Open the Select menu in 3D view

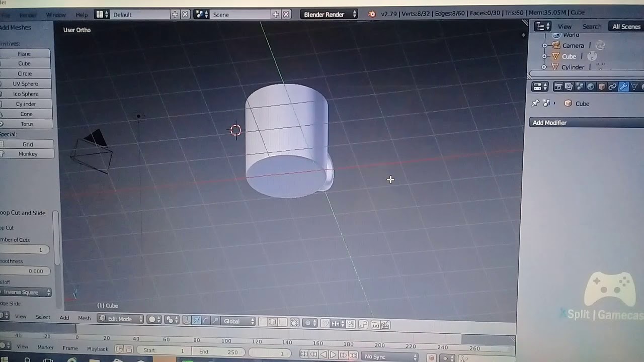[x=43, y=317]
